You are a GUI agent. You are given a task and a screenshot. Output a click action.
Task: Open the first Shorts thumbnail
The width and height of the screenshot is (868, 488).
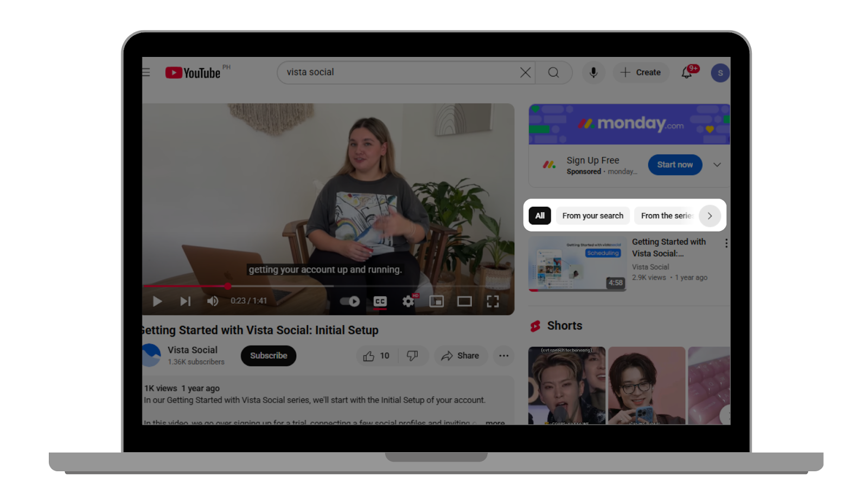tap(566, 386)
